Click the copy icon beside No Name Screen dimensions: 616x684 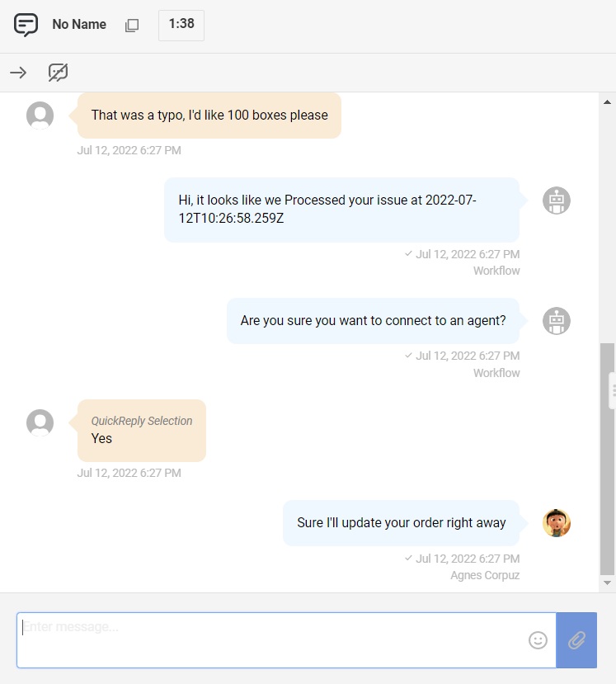[x=132, y=26]
